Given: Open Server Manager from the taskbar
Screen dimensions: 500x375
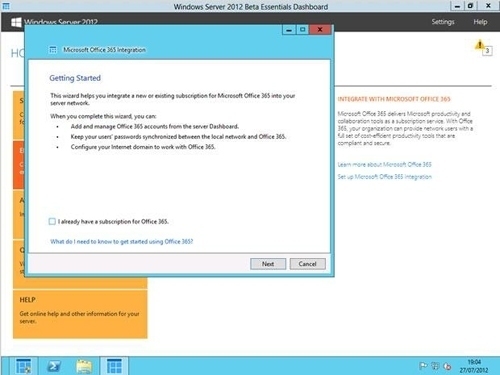Looking at the screenshot, I should point(23,366).
